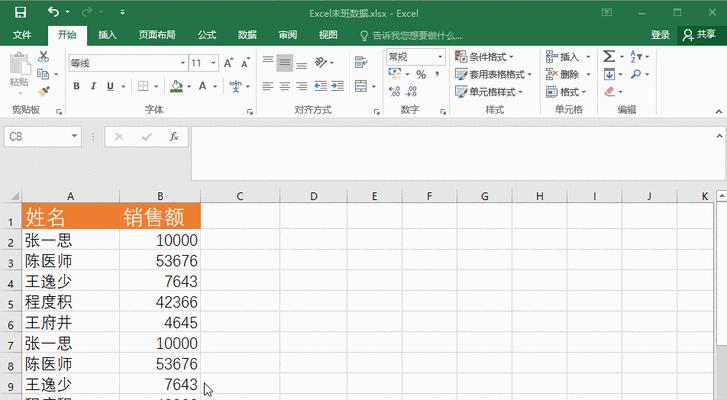
Task: Align text to middle of cell
Action: pyautogui.click(x=285, y=63)
